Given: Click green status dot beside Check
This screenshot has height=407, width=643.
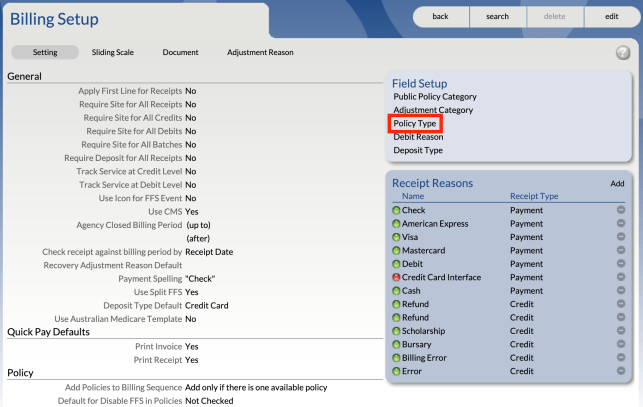Looking at the screenshot, I should pyautogui.click(x=396, y=210).
